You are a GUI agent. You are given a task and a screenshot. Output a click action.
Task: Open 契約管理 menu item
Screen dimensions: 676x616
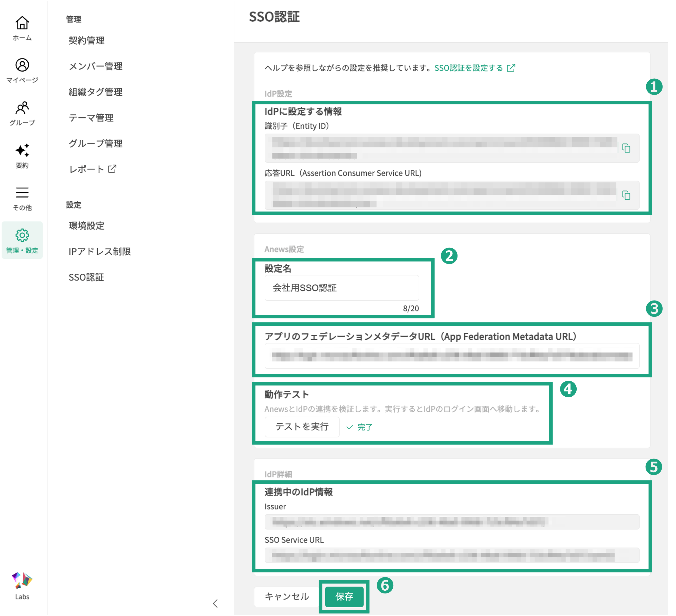[x=86, y=41]
